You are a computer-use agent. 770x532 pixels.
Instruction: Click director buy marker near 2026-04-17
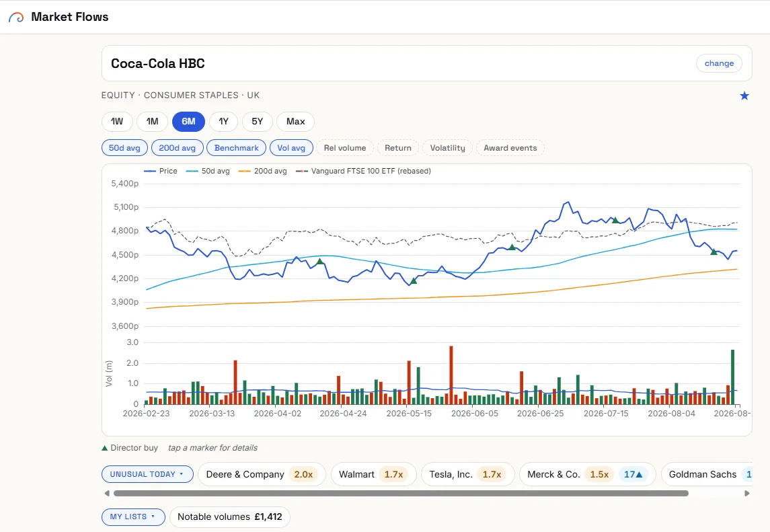tap(319, 262)
